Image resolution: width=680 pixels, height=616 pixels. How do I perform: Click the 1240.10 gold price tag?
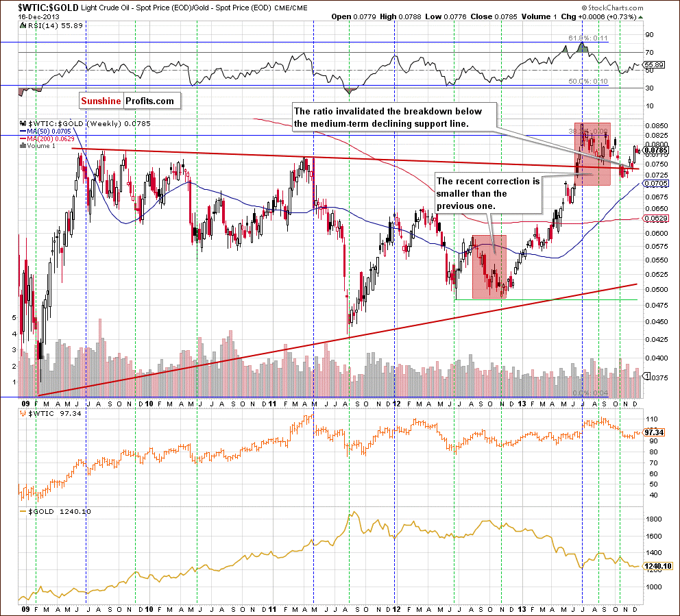click(x=658, y=566)
